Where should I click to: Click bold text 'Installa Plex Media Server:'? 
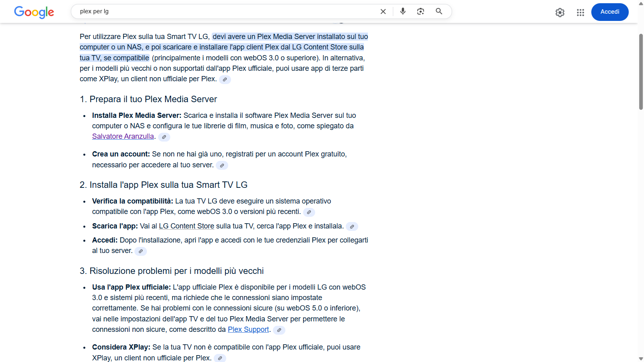click(x=137, y=115)
